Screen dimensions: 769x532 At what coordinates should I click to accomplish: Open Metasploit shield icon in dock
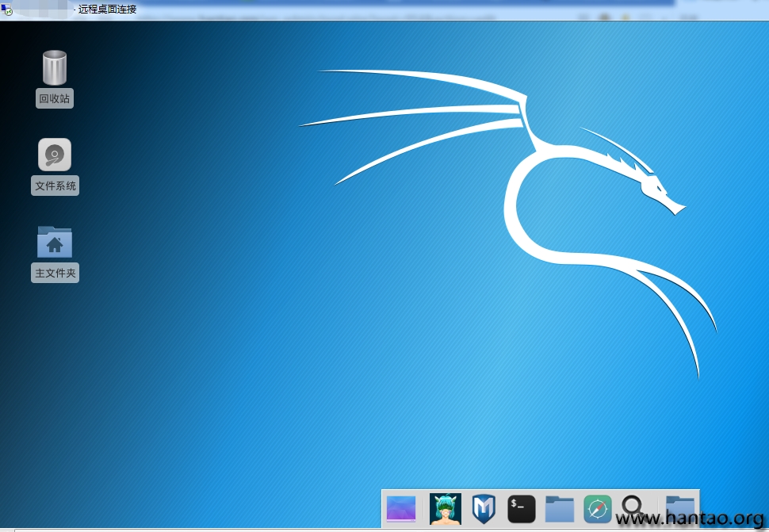pos(484,508)
